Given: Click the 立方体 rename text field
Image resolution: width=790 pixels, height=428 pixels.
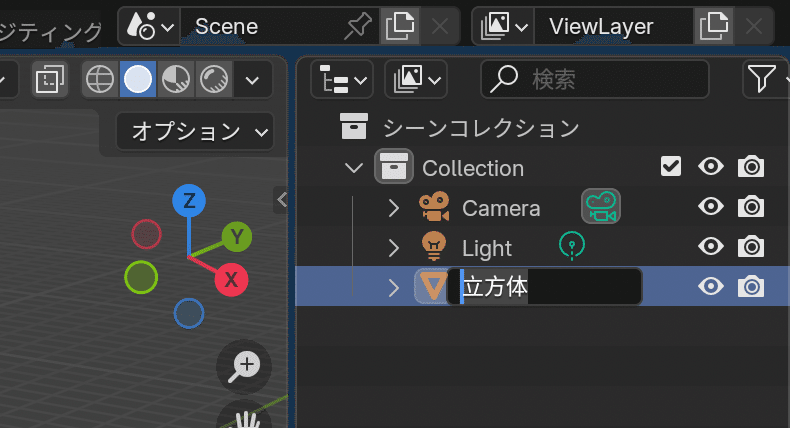Looking at the screenshot, I should point(545,286).
